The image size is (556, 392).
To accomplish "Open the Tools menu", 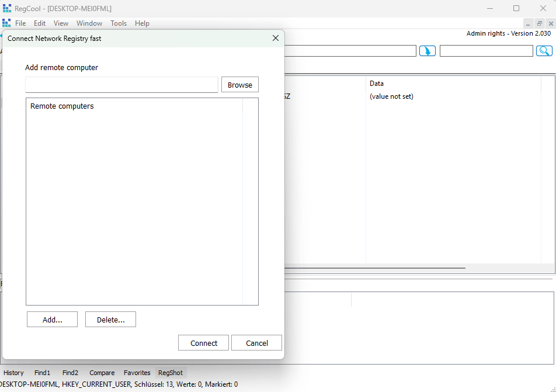I will pyautogui.click(x=119, y=23).
